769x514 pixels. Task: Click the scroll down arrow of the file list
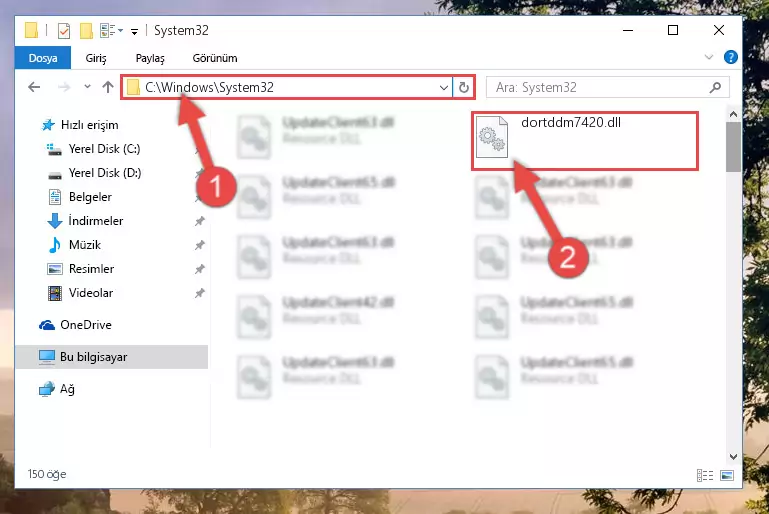733,457
